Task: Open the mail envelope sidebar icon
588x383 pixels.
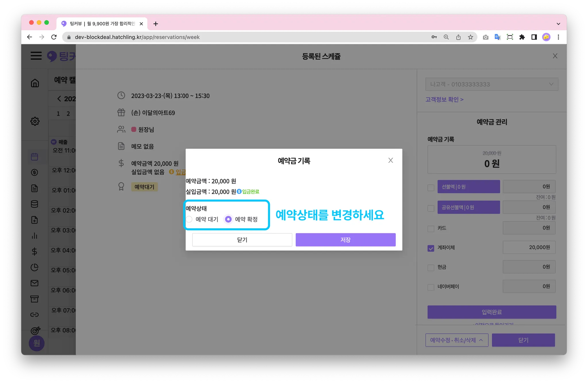Action: 34,283
